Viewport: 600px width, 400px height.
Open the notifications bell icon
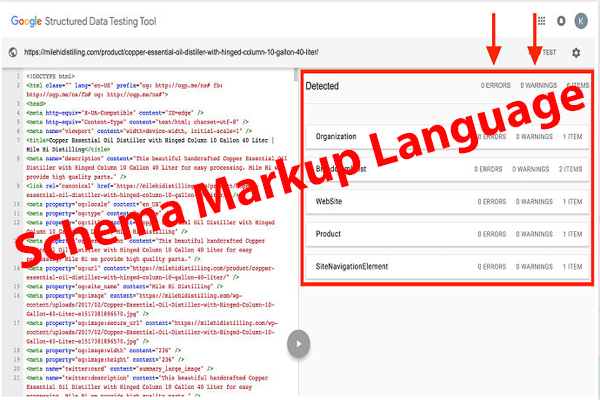tap(561, 21)
